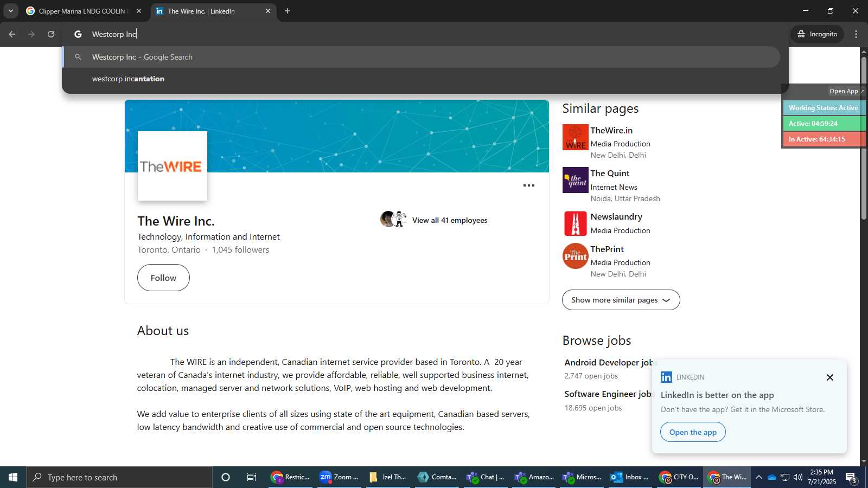Click the volume speaker tray icon
Screen dimensions: 868x488
tap(798, 477)
